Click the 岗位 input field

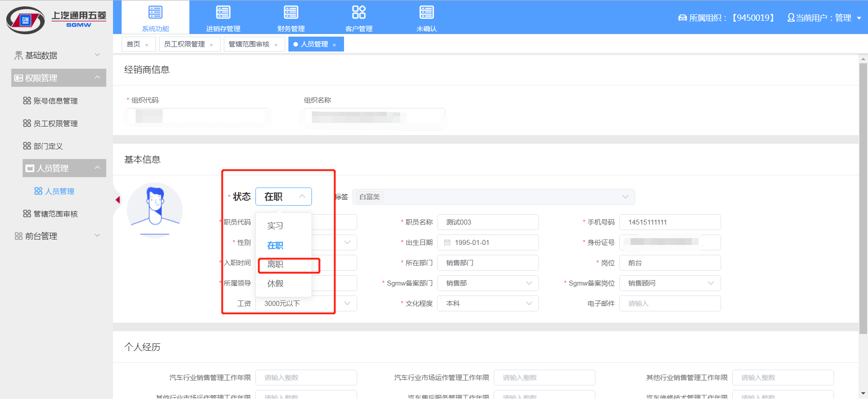[670, 263]
